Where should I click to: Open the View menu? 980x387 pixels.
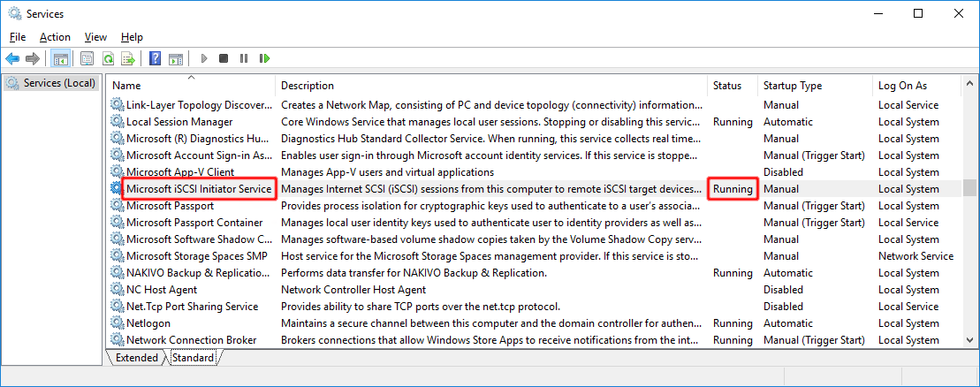95,37
